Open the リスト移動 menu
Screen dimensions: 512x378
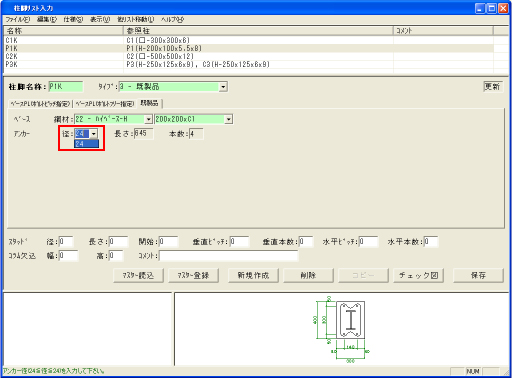pyautogui.click(x=135, y=19)
